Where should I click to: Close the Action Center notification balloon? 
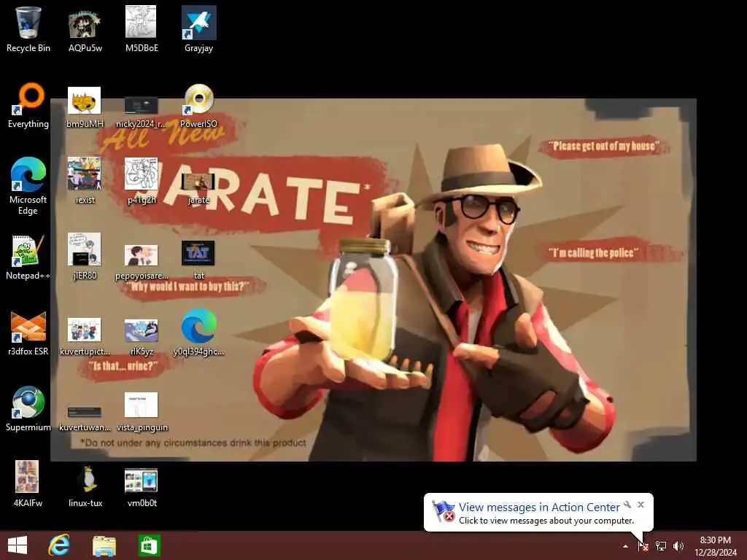[x=640, y=505]
